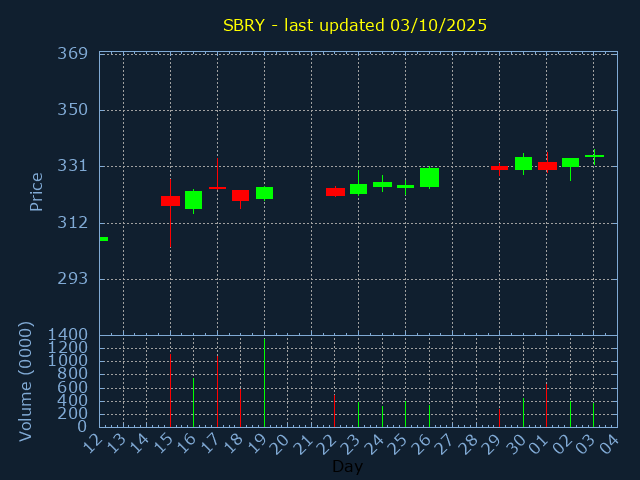The image size is (640, 480).
Task: Select the red volume bar on day 01
Action: (546, 405)
